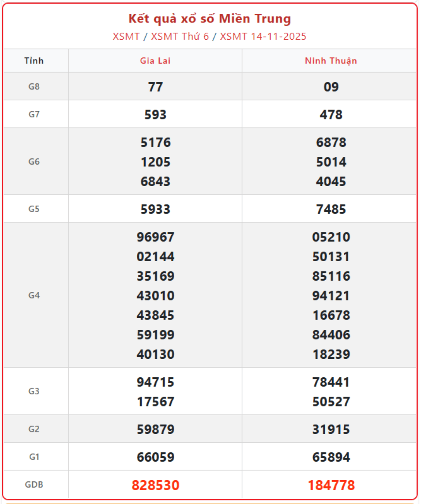Viewport: 421px width, 504px height.
Task: Click Ninh Thuận G7 number 478
Action: (331, 114)
